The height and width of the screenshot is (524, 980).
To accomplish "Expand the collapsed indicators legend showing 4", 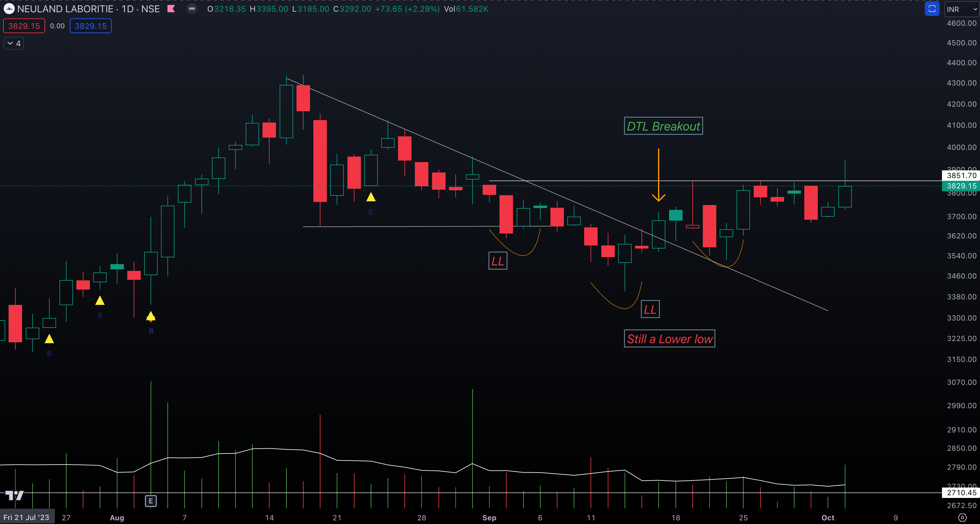I will pyautogui.click(x=14, y=43).
